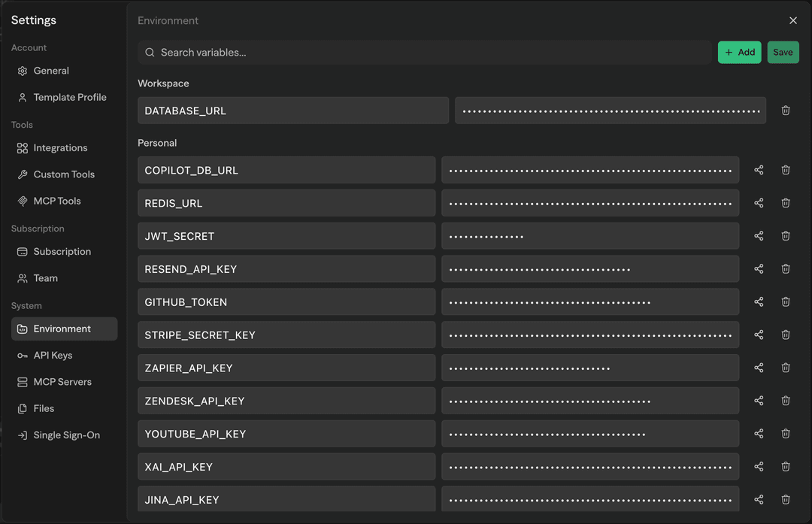
Task: Add a new environment variable
Action: click(739, 52)
